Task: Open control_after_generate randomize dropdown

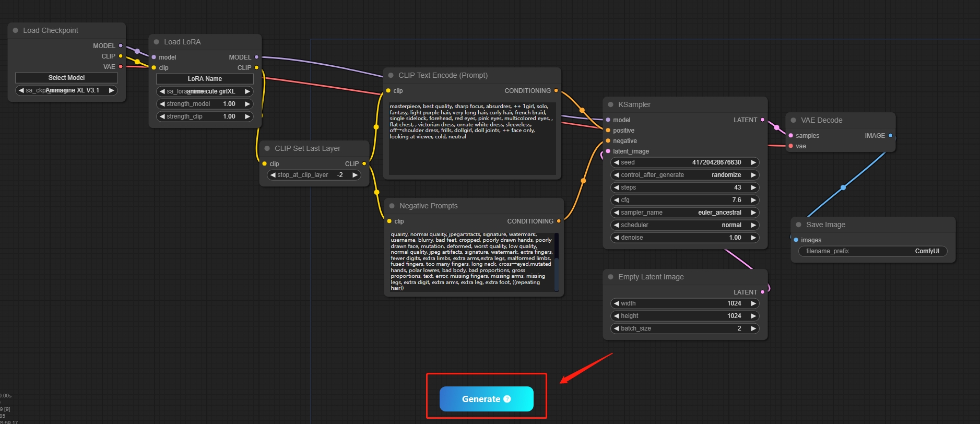Action: (684, 175)
